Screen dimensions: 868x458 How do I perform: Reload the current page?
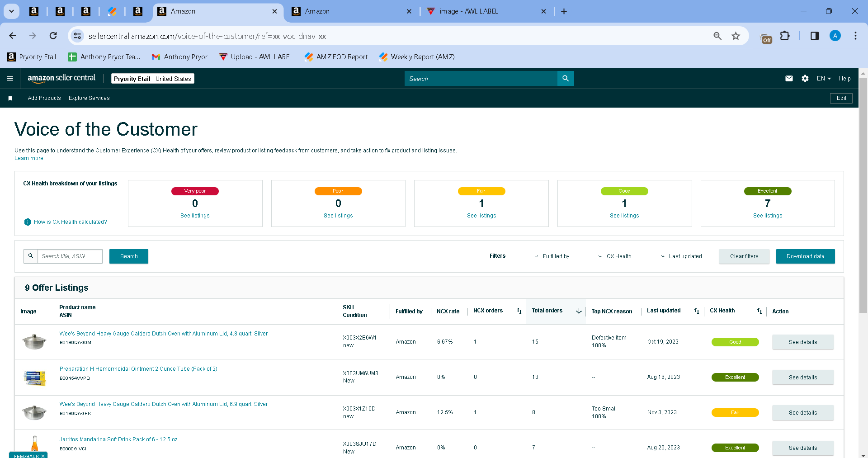tap(53, 36)
